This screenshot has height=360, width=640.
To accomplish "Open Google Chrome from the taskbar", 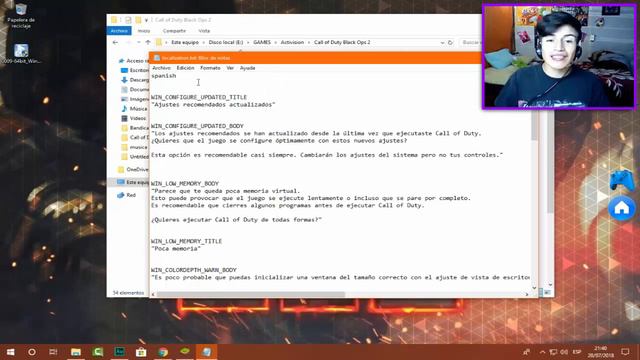I will (163, 352).
